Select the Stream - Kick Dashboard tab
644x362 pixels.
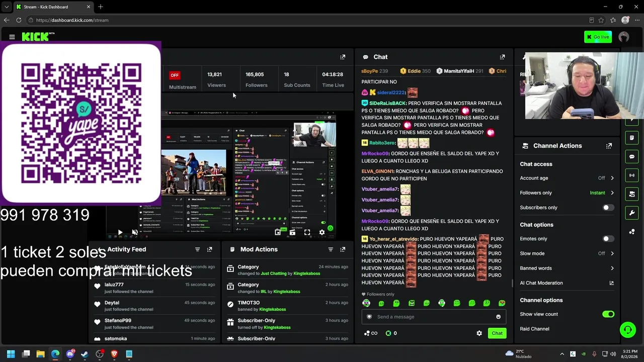pos(53,7)
